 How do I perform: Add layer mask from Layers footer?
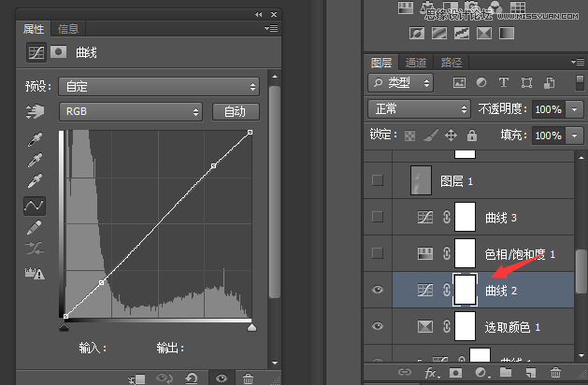click(455, 372)
